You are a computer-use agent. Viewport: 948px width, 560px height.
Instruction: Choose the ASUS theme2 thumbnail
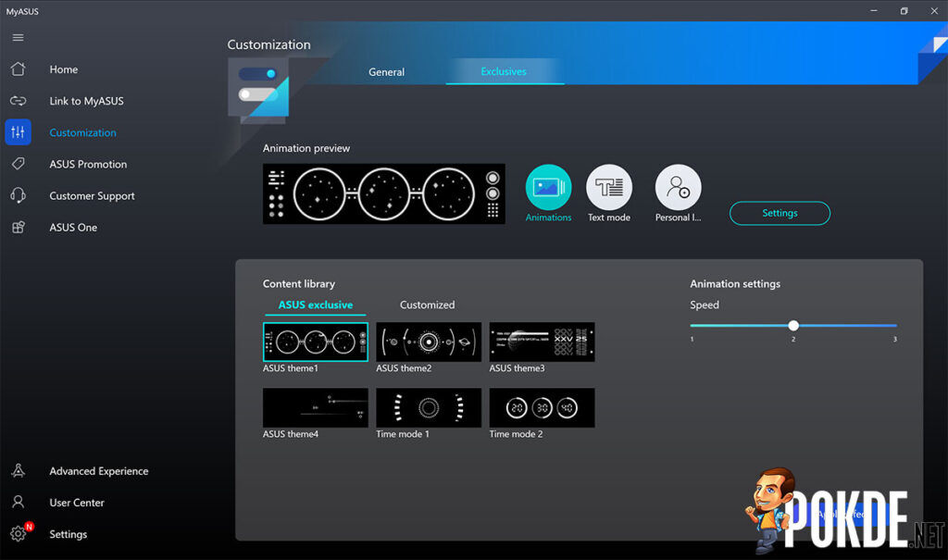429,342
